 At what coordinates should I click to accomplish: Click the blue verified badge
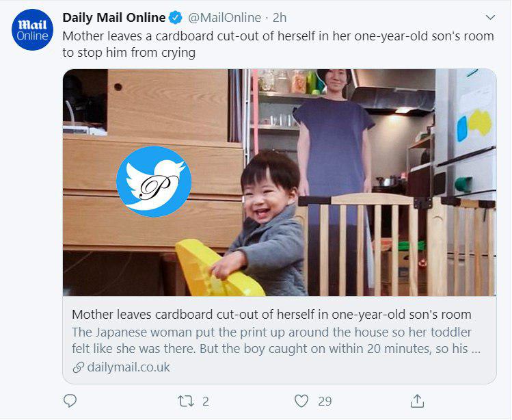176,17
